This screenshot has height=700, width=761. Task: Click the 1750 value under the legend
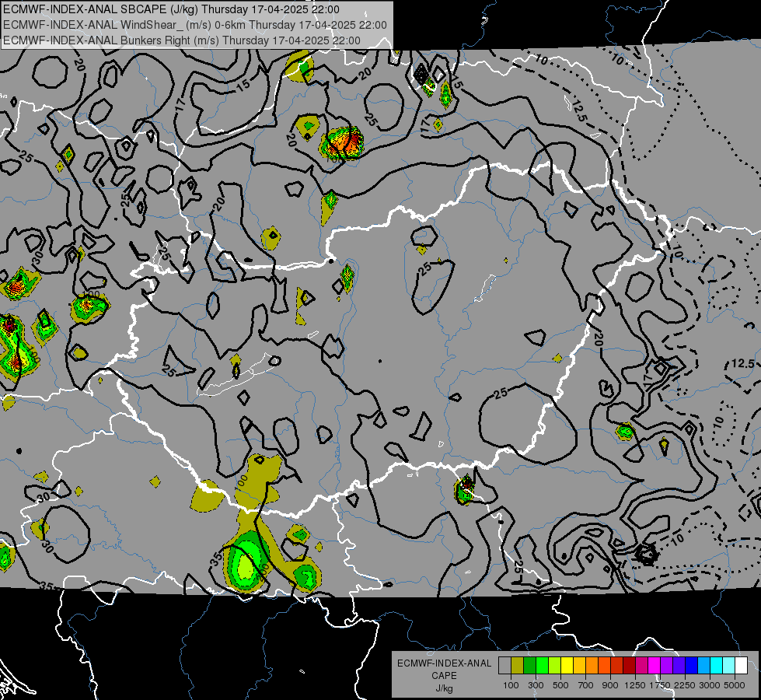660,685
